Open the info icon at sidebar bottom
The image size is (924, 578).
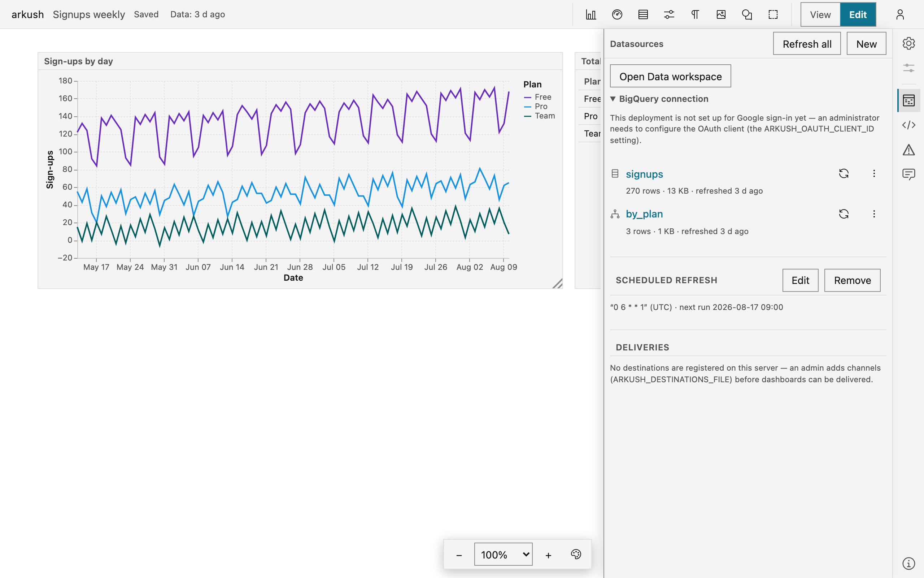point(909,563)
